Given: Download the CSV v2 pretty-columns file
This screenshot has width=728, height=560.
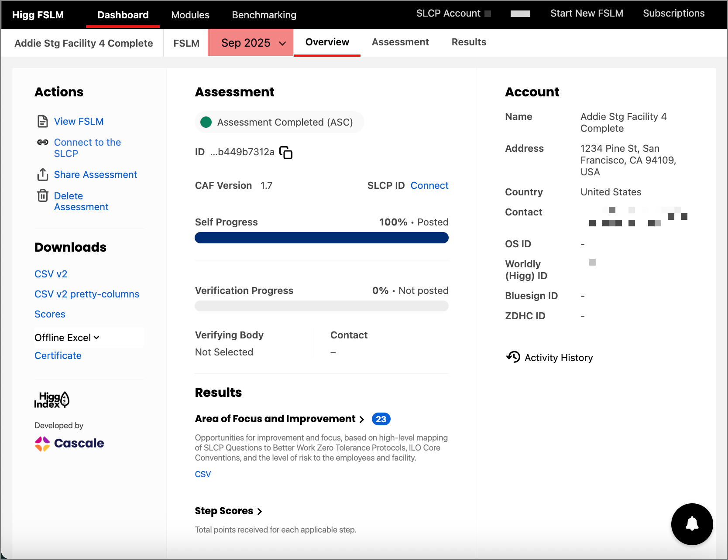Looking at the screenshot, I should (x=87, y=294).
